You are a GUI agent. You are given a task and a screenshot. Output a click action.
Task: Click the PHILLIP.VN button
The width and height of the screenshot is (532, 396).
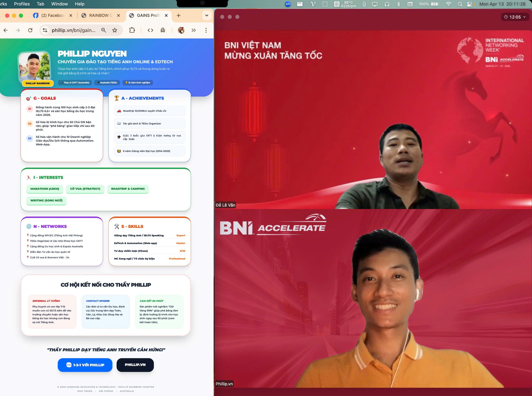(135, 365)
